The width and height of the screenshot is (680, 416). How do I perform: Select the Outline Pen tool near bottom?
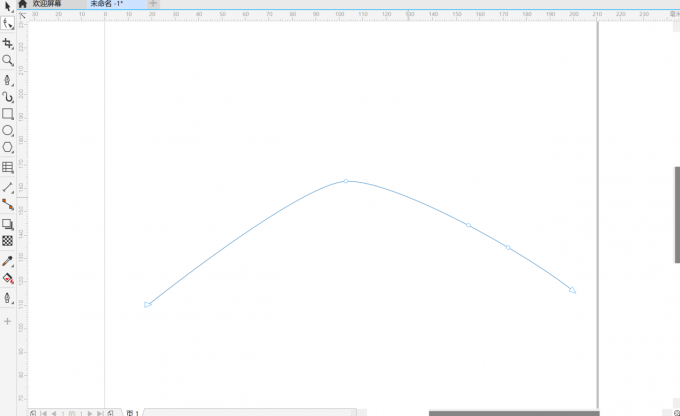(x=7, y=298)
